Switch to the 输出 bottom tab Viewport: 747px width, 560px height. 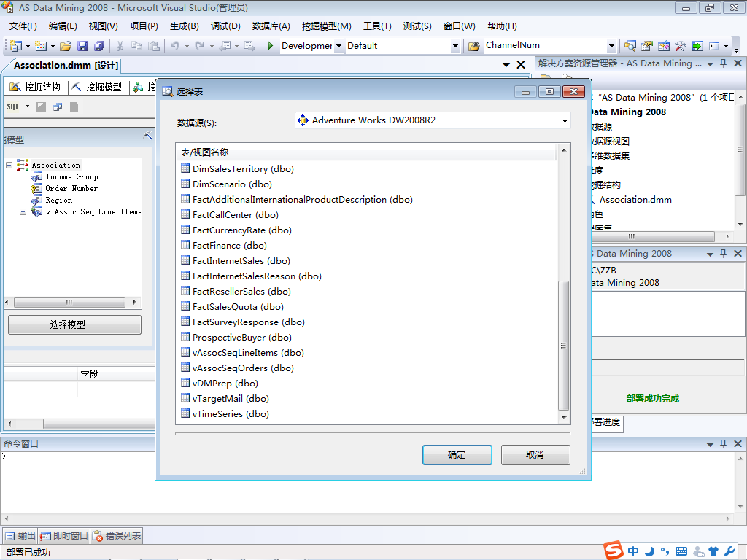tap(20, 536)
